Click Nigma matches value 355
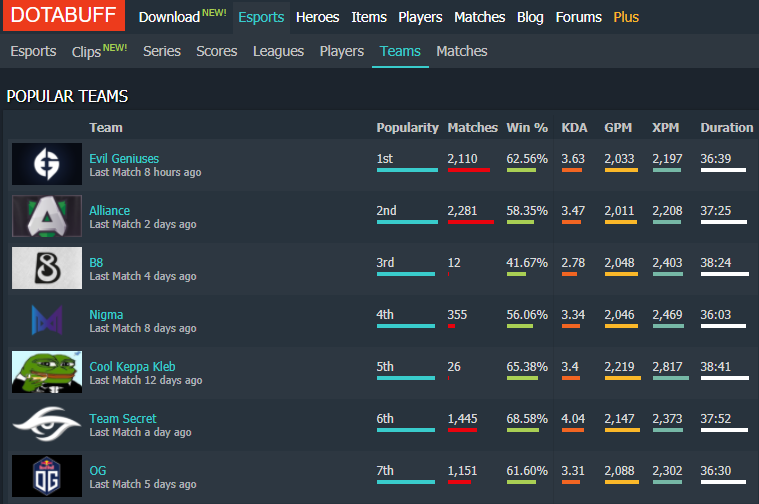This screenshot has width=759, height=504. tap(457, 315)
